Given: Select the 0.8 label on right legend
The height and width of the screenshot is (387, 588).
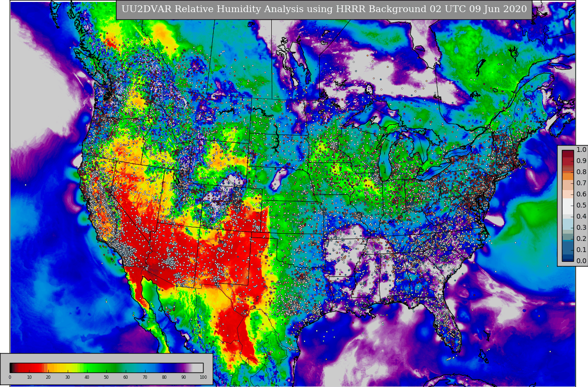Looking at the screenshot, I should point(581,172).
